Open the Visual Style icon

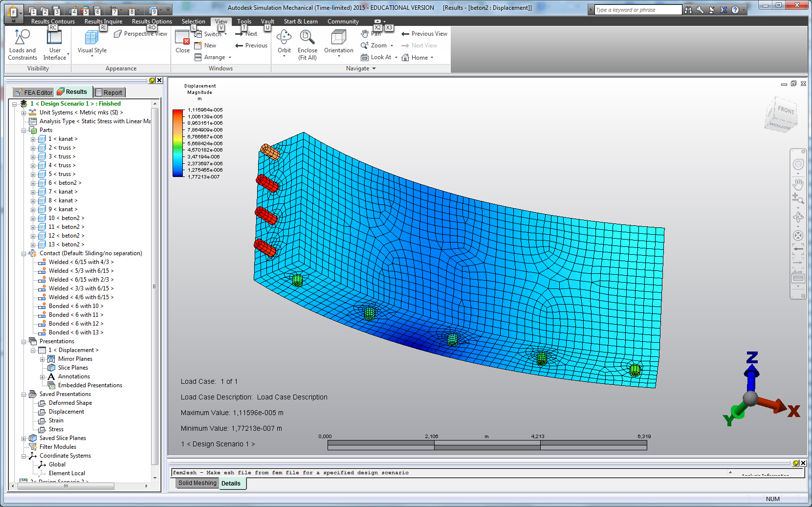click(91, 38)
